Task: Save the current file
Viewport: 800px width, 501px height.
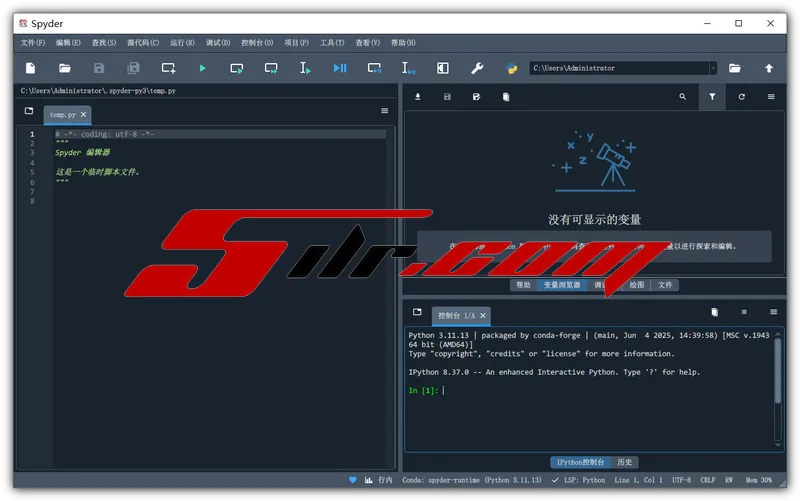Action: (99, 68)
